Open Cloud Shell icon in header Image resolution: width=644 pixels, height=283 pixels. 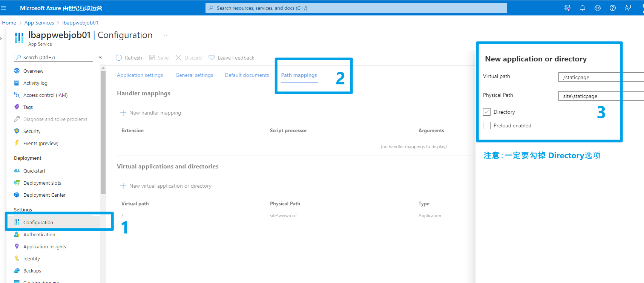coord(567,8)
